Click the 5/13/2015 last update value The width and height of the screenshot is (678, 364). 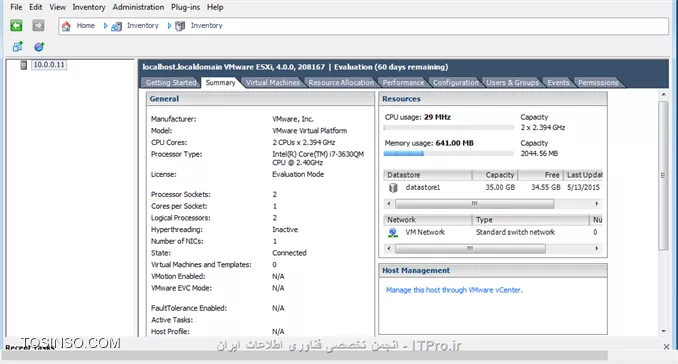583,188
